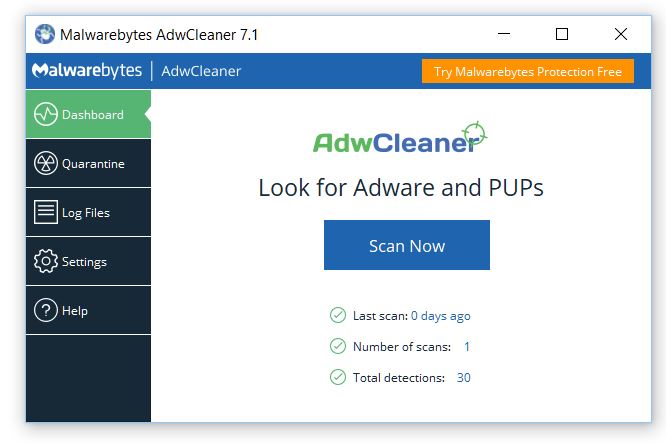Minimize the AdwCleaner window

504,34
